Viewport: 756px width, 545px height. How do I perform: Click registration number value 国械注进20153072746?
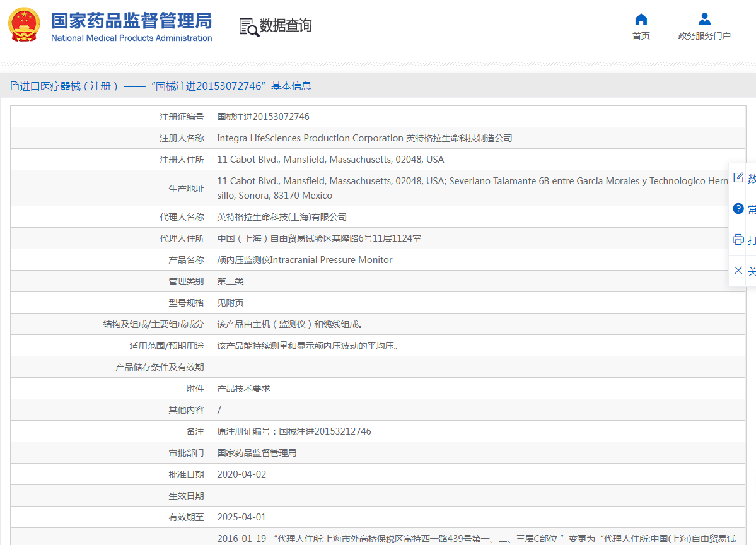(264, 117)
